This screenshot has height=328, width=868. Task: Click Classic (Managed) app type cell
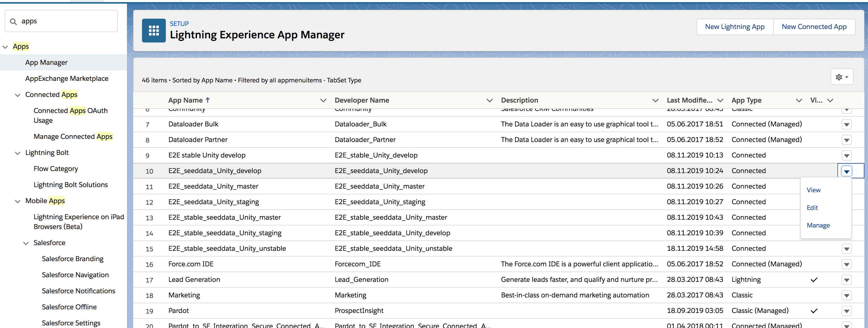[760, 311]
